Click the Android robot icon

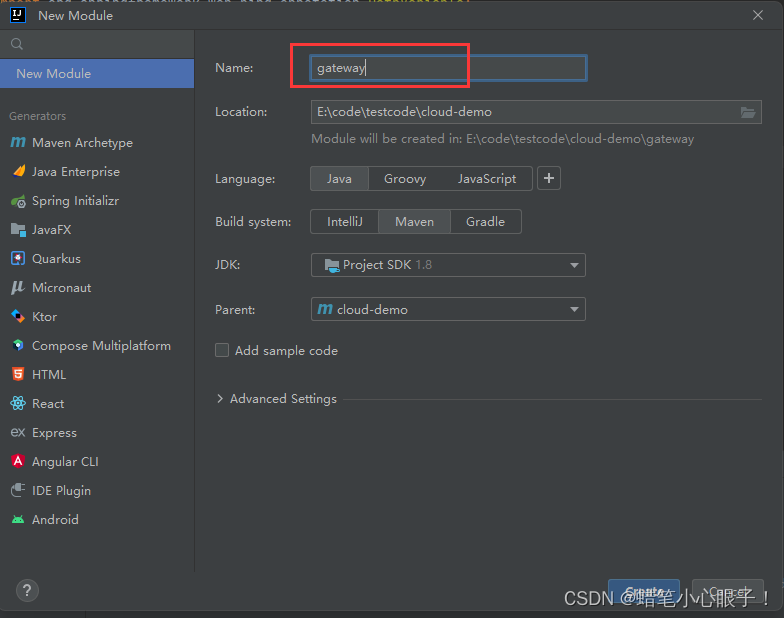18,520
